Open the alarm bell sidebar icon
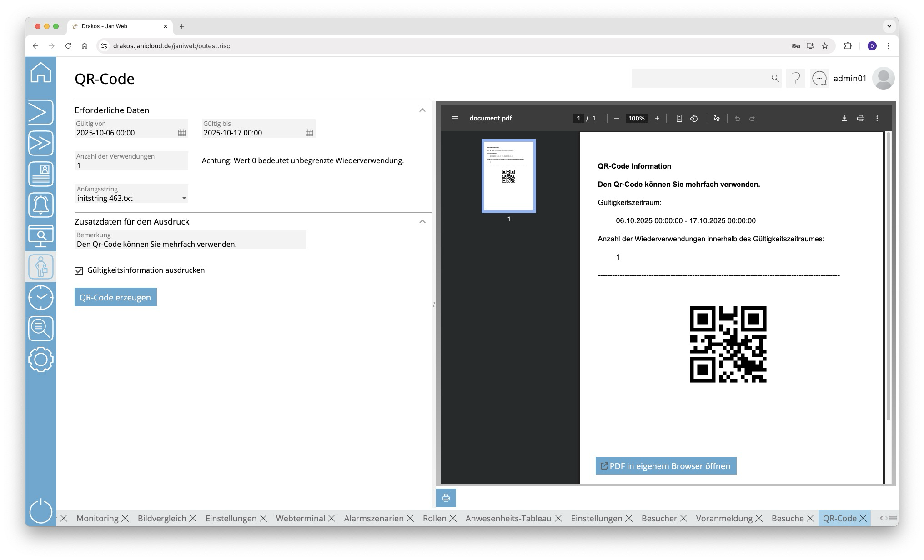Screen dimensions: 924x560 (x=41, y=205)
